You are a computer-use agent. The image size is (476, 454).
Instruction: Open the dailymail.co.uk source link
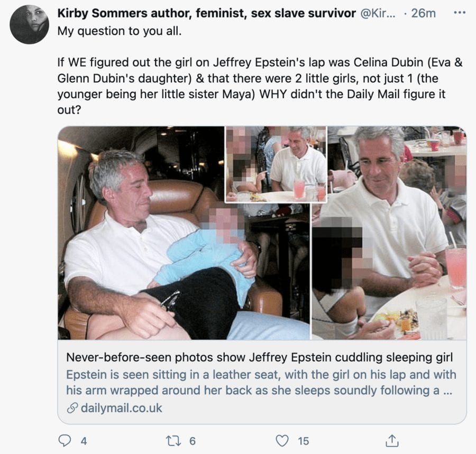pyautogui.click(x=122, y=407)
